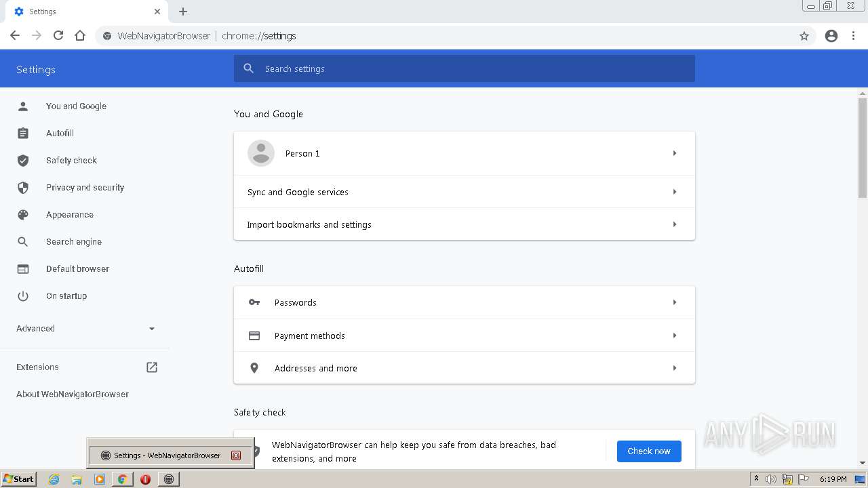The height and width of the screenshot is (488, 868).
Task: Click the taskbar clock 6:19 PM
Action: 833,479
